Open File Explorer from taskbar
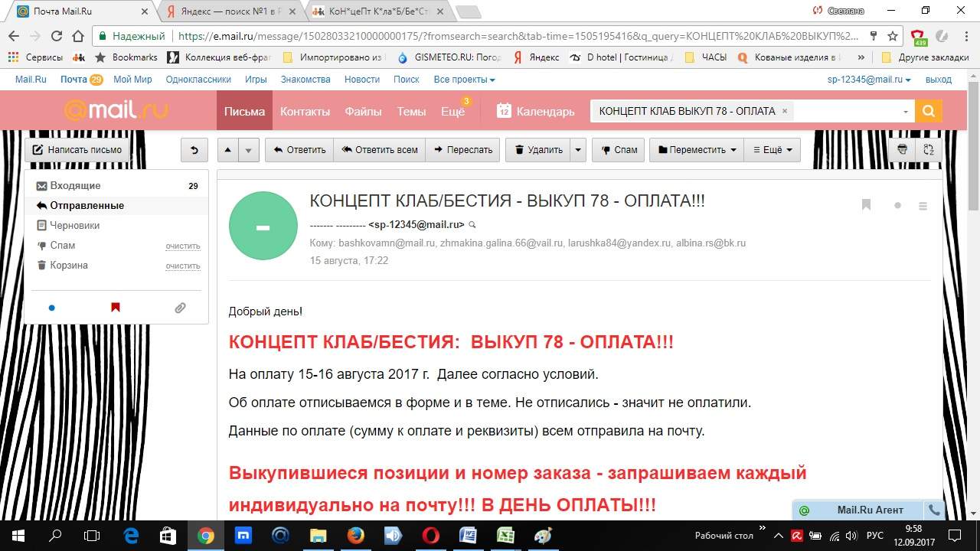Screen dimensions: 980x551 (318, 536)
